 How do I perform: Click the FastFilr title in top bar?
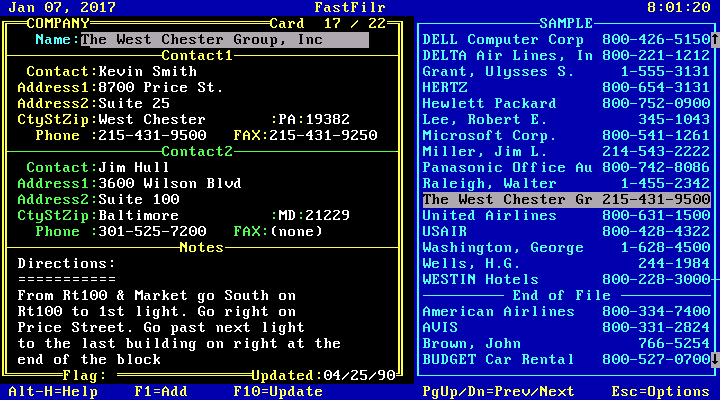(x=350, y=7)
